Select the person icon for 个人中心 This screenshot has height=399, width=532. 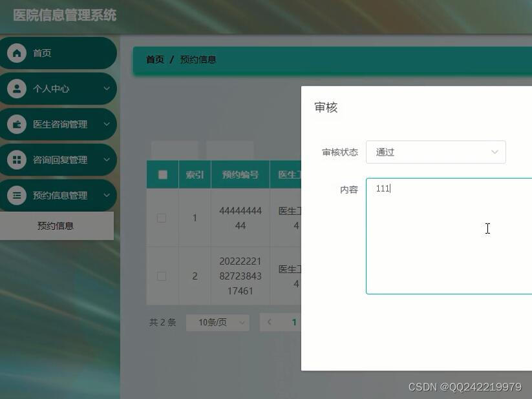coord(16,88)
